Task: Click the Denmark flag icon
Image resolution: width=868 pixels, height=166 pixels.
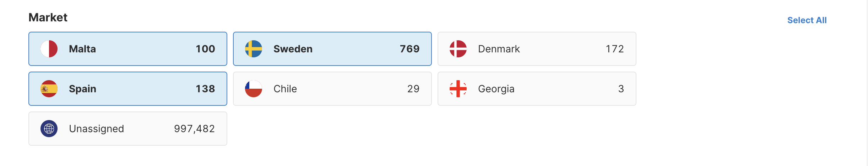Action: [458, 49]
